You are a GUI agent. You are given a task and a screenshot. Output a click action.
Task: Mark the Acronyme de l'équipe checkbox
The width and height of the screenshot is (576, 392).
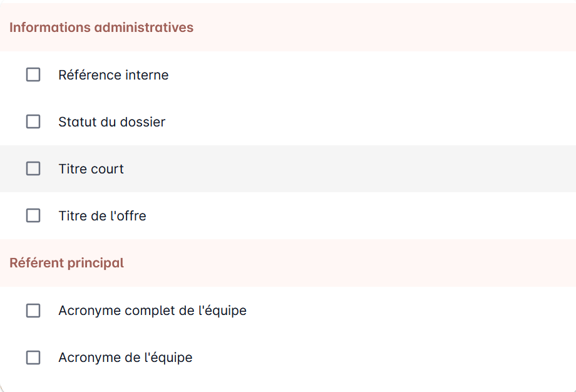(x=33, y=358)
